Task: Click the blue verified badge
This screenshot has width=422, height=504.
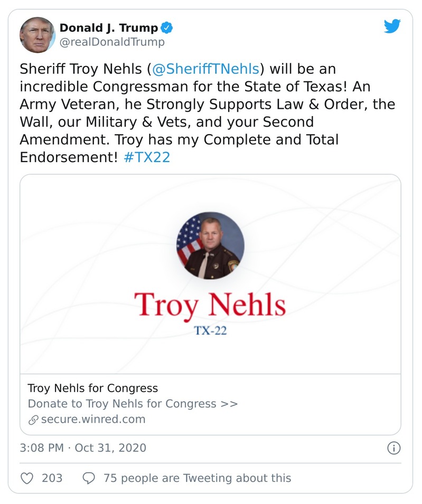Action: coord(167,28)
